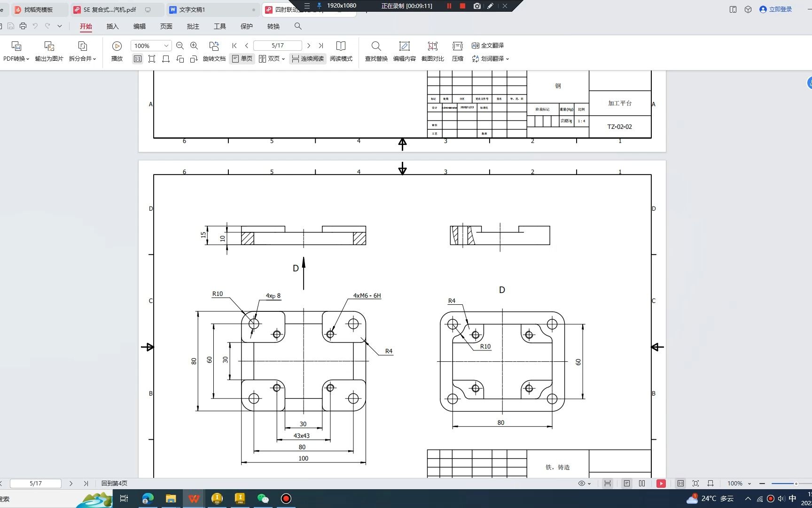Click the 立即登录 login link
This screenshot has width=812, height=508.
click(776, 9)
